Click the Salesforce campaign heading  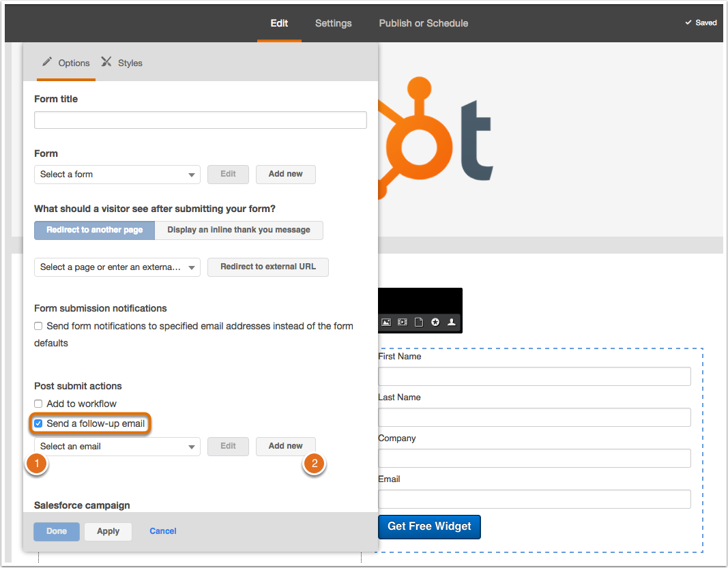(82, 505)
